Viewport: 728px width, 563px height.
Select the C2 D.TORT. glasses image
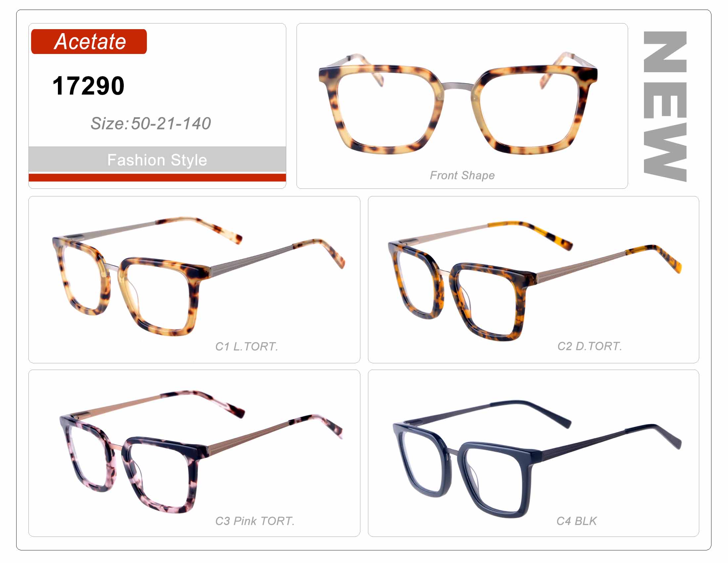coord(535,280)
